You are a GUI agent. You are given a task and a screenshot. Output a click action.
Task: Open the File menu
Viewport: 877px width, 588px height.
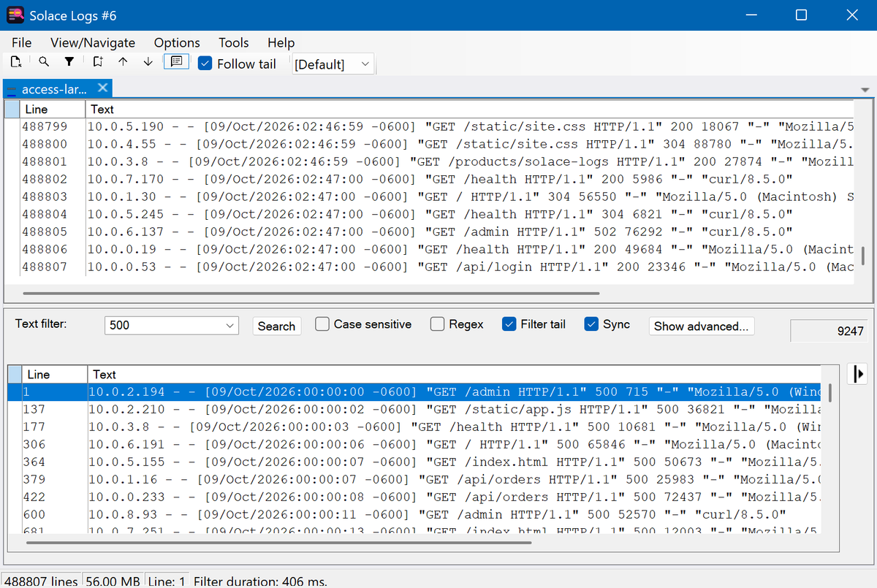tap(22, 42)
